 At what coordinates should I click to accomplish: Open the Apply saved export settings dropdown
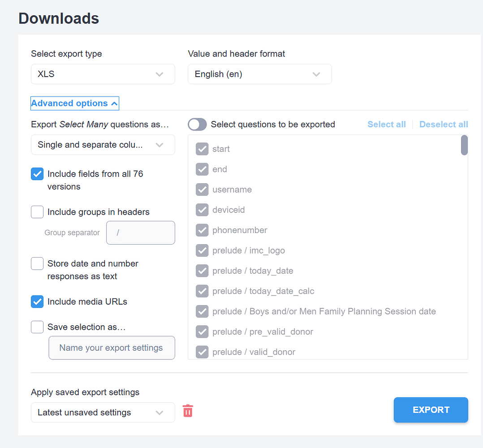point(103,412)
